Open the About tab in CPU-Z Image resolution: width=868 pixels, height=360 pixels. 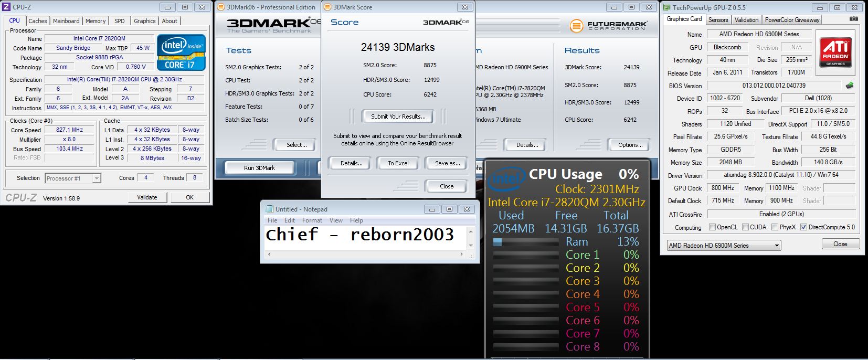pyautogui.click(x=170, y=21)
